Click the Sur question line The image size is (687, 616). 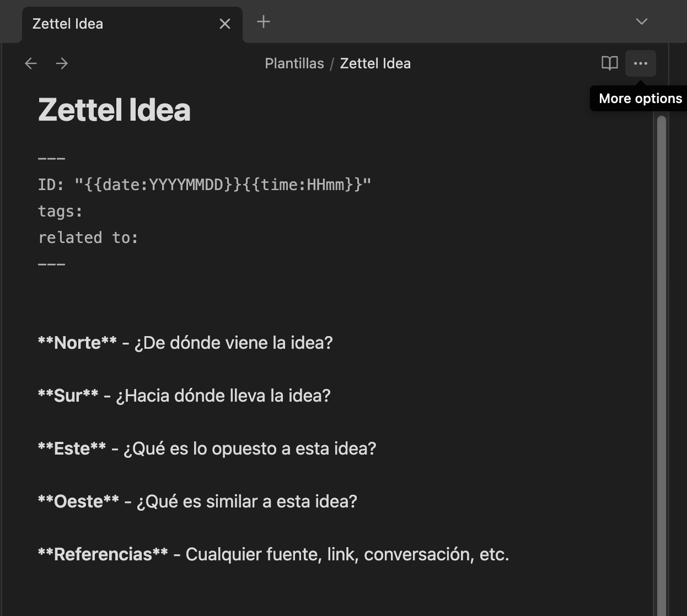pyautogui.click(x=184, y=396)
